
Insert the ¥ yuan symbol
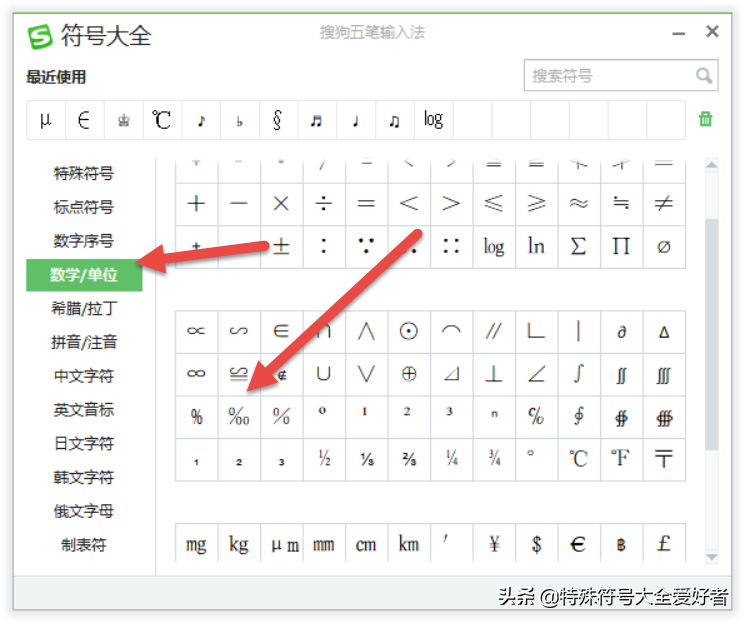pos(494,544)
